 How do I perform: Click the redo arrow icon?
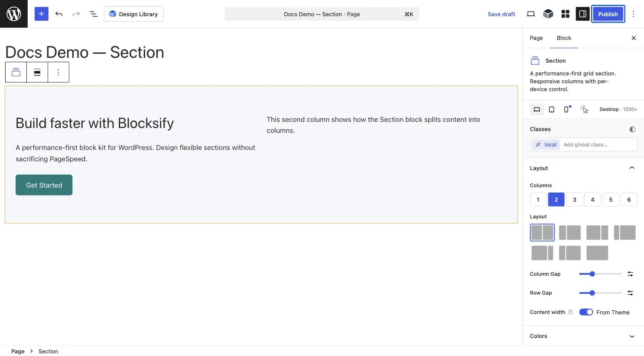click(x=76, y=14)
